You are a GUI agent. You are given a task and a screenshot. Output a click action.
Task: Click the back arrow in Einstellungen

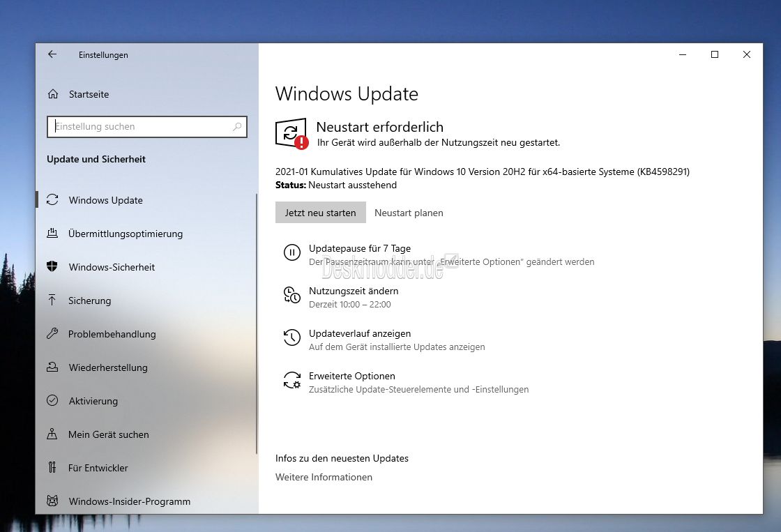(52, 54)
